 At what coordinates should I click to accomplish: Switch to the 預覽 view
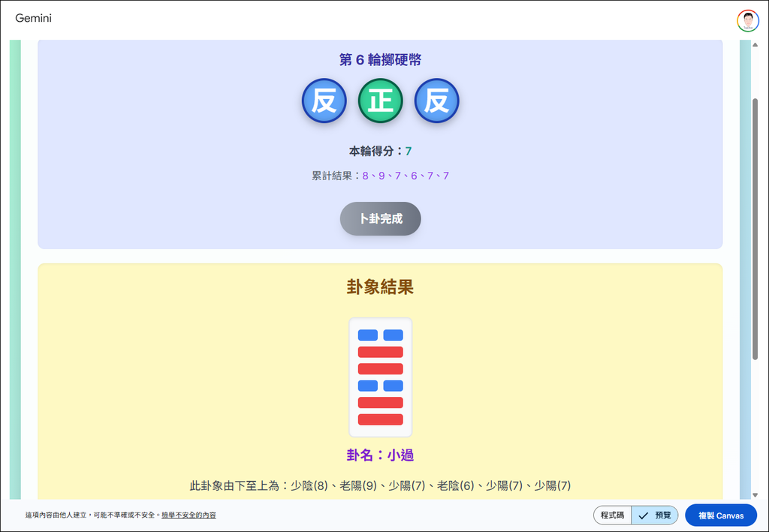[x=655, y=515]
